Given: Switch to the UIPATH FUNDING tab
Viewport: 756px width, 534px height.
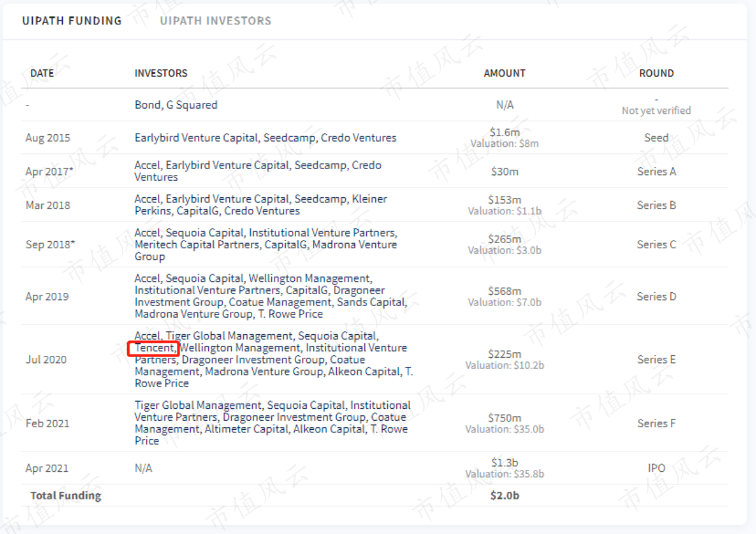Looking at the screenshot, I should coord(72,21).
